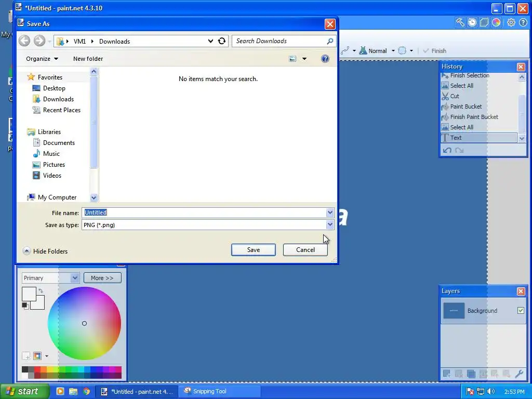Open the File name dropdown arrow
532x399 pixels.
pos(330,212)
